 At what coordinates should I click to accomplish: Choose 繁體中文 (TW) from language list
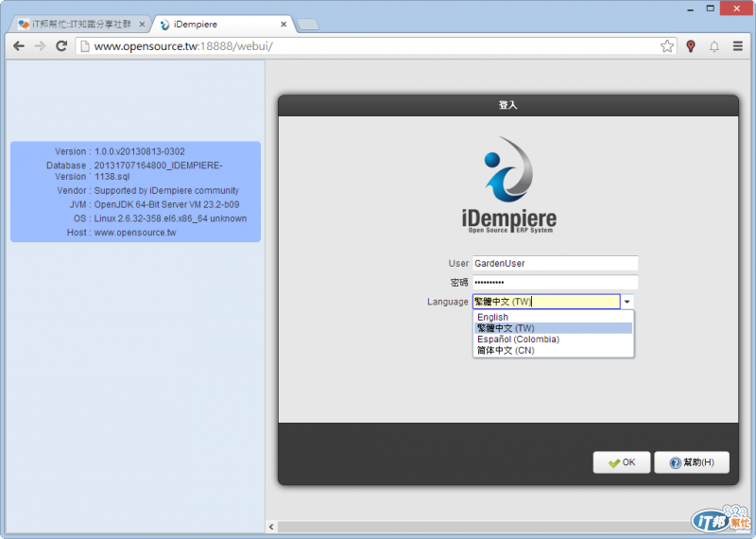click(553, 328)
